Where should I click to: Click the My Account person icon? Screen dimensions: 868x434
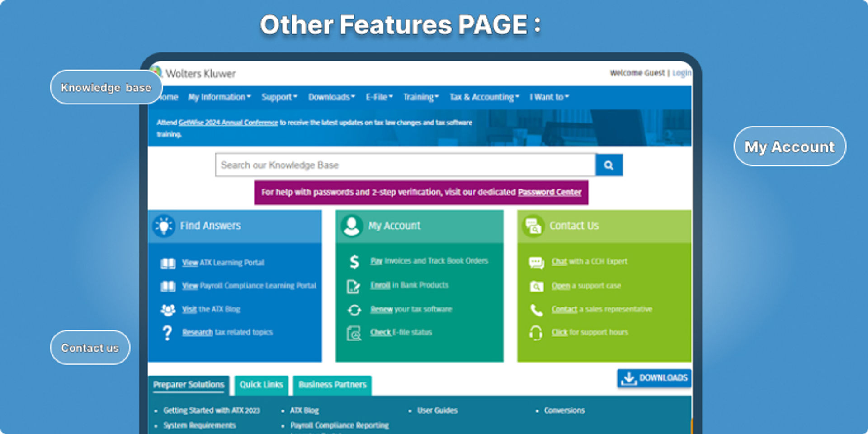[x=352, y=226]
